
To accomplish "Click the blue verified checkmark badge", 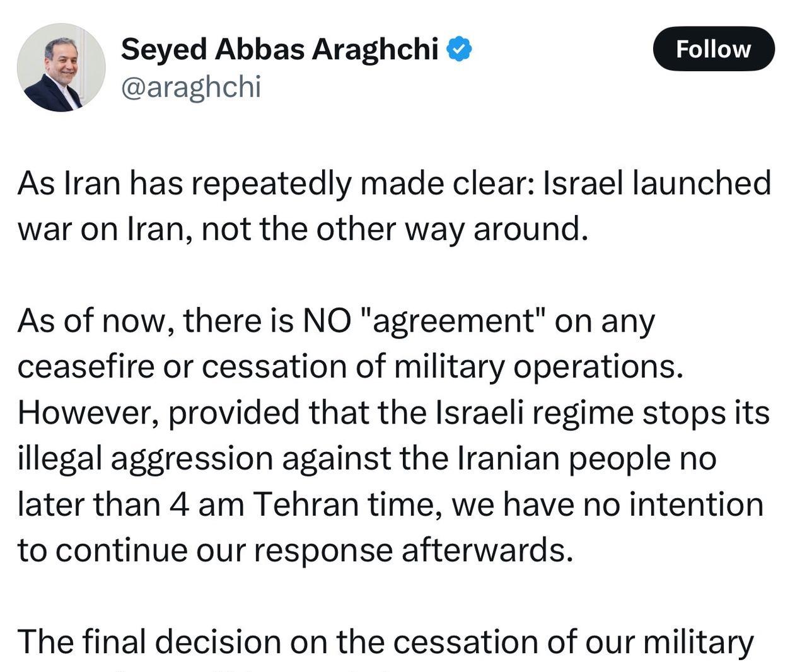I will pyautogui.click(x=460, y=49).
